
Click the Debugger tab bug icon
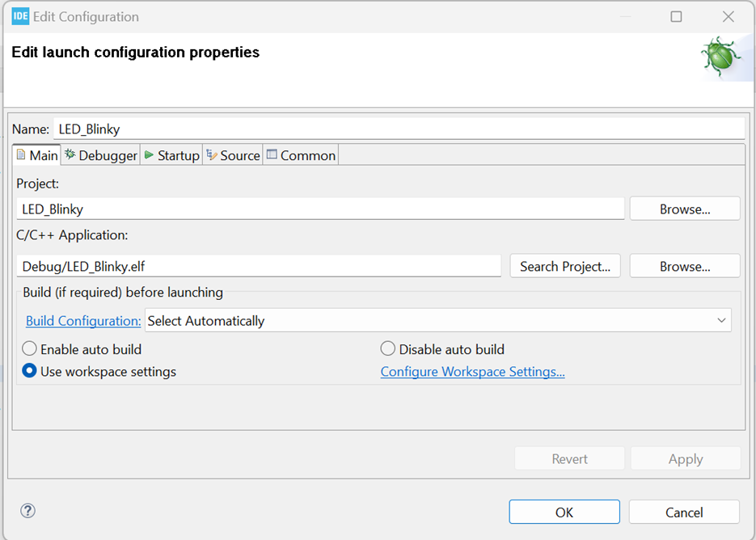tap(70, 154)
